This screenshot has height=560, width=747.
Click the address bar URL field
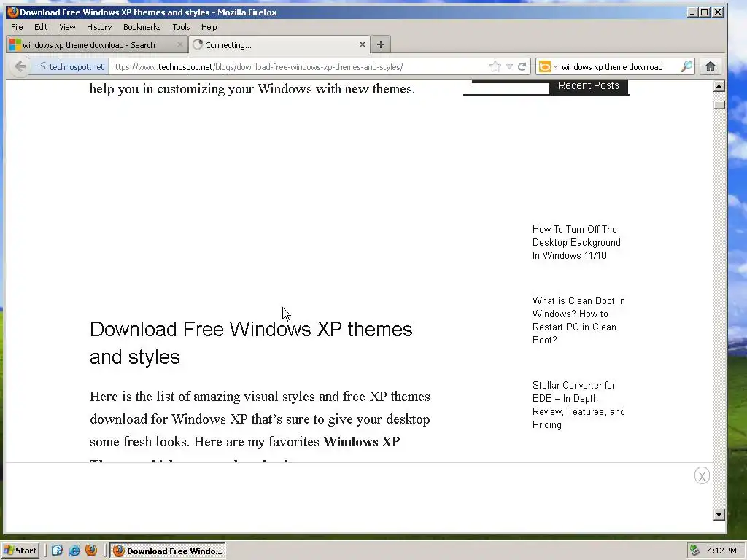coord(298,66)
